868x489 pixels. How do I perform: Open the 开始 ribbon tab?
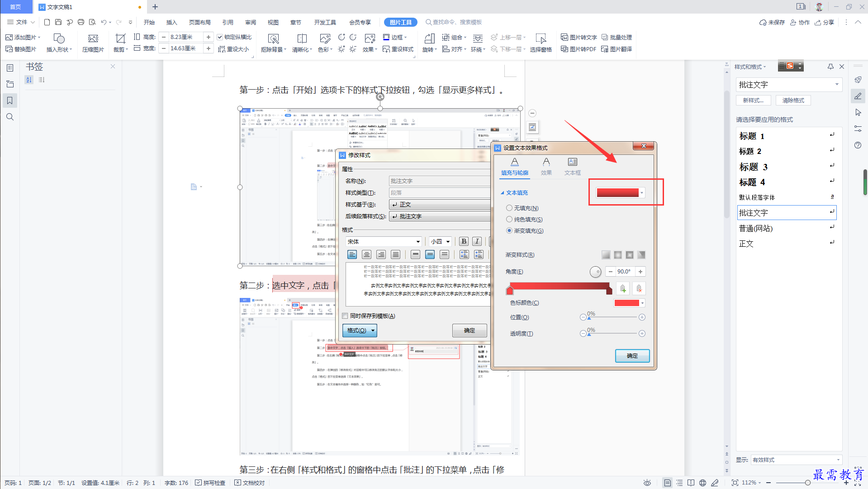(149, 22)
